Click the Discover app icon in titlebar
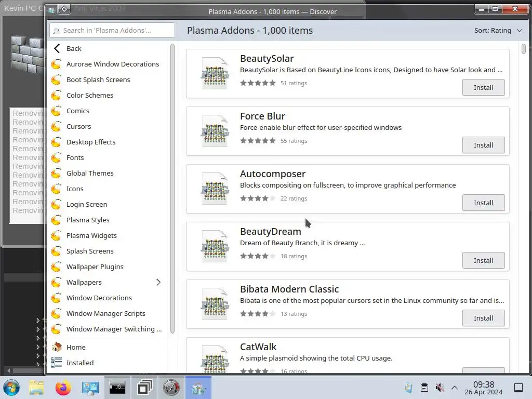Screen dimensions: 532x399 tap(51, 10)
